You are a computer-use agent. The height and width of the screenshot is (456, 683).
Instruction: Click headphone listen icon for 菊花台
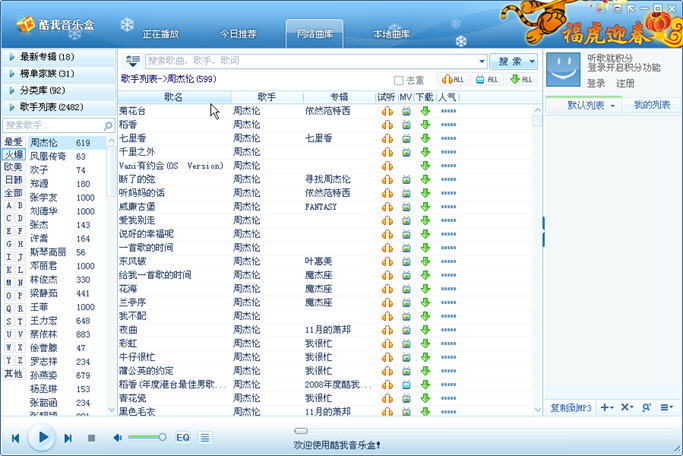coord(387,111)
